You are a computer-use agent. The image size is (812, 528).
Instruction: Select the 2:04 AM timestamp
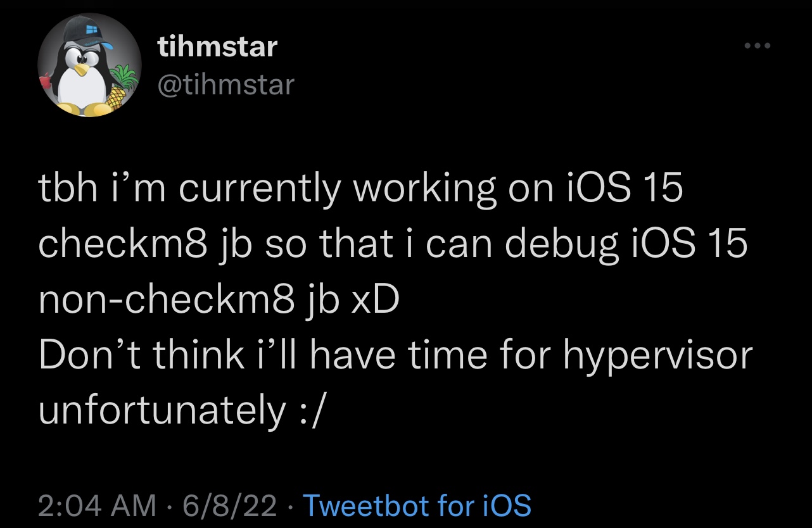point(97,505)
